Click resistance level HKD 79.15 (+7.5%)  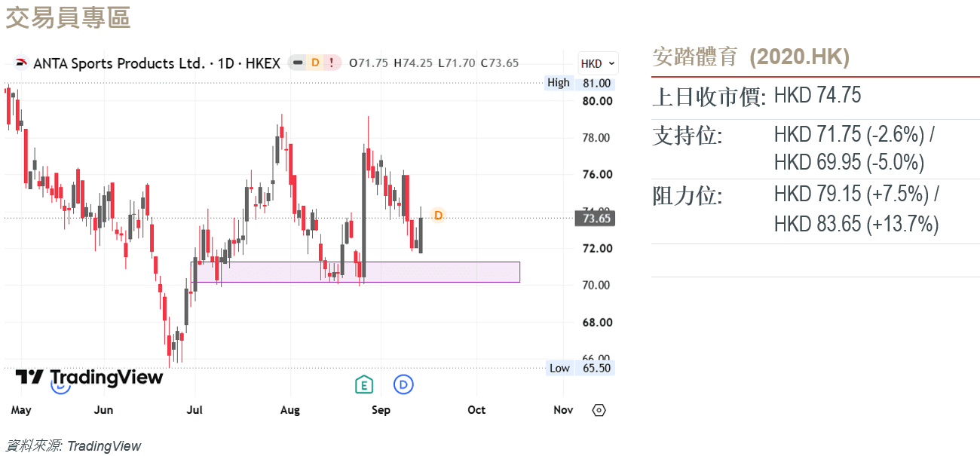click(851, 194)
